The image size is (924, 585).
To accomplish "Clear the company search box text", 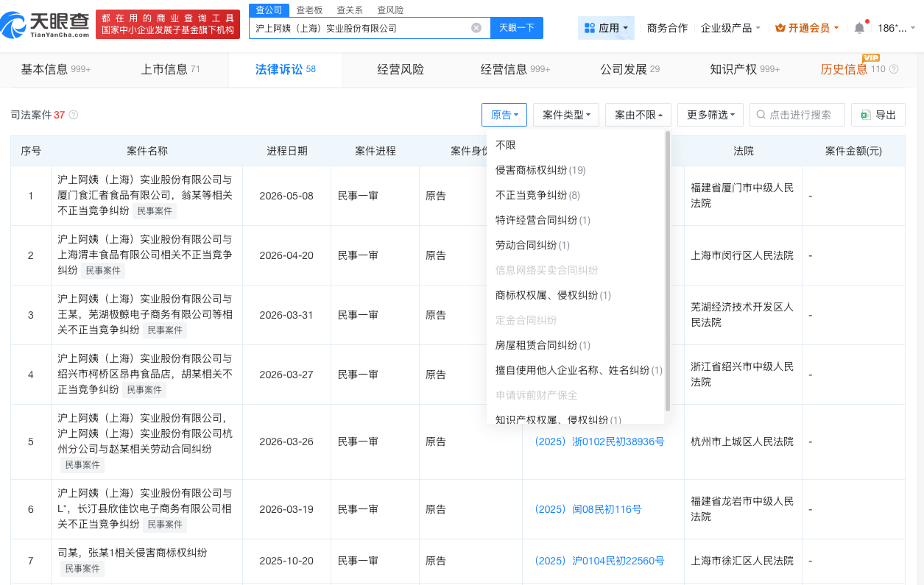I will [x=476, y=28].
